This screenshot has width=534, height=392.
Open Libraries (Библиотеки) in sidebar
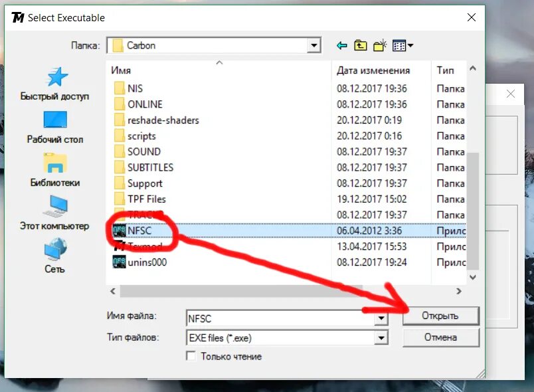pyautogui.click(x=55, y=170)
